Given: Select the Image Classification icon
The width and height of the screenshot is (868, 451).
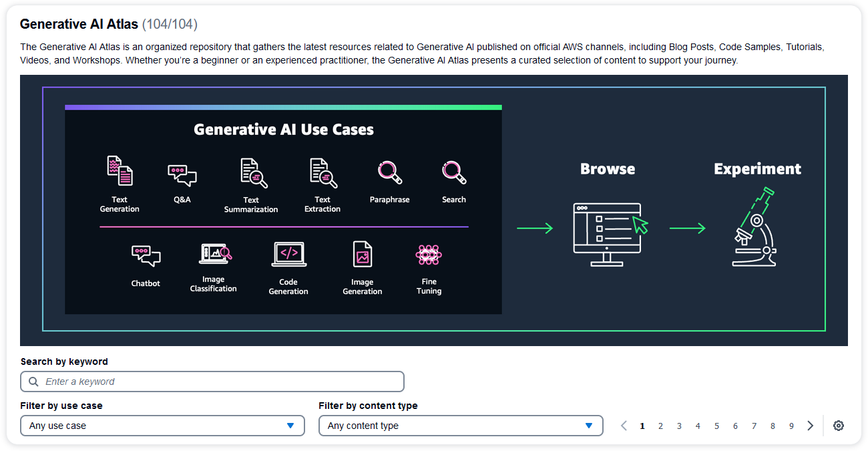Looking at the screenshot, I should [x=214, y=254].
